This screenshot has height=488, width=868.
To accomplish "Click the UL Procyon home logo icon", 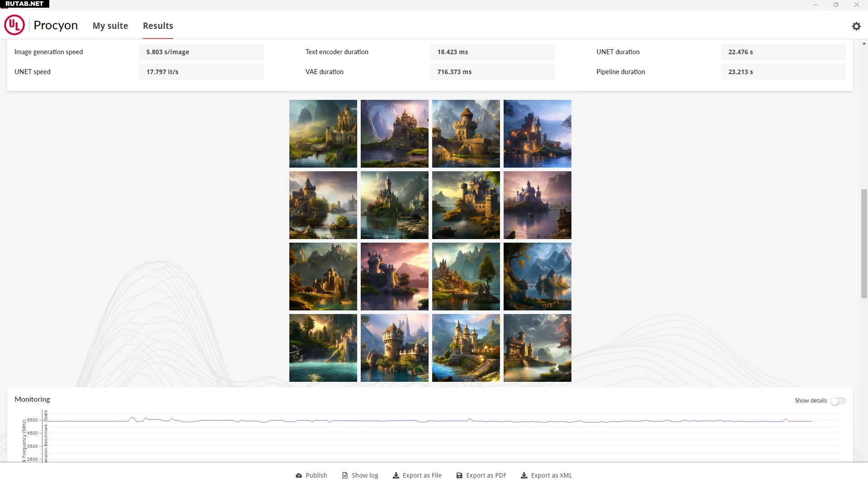I will (x=14, y=25).
